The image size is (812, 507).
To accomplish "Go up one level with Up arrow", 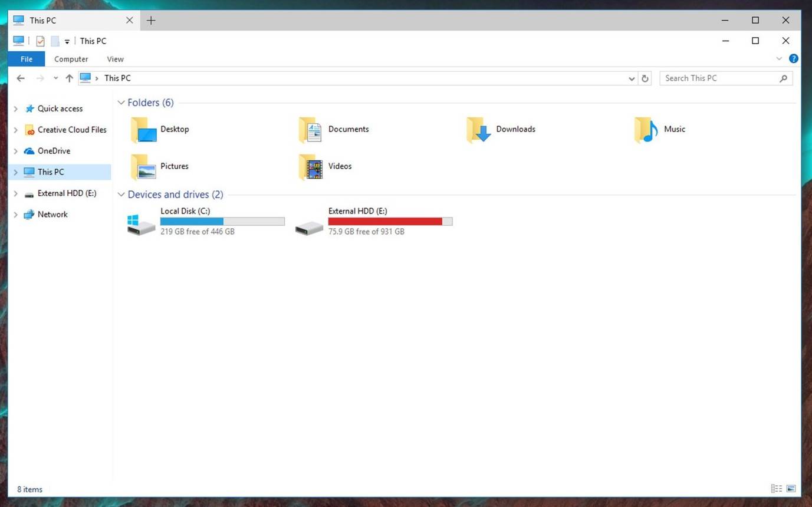I will pos(69,78).
